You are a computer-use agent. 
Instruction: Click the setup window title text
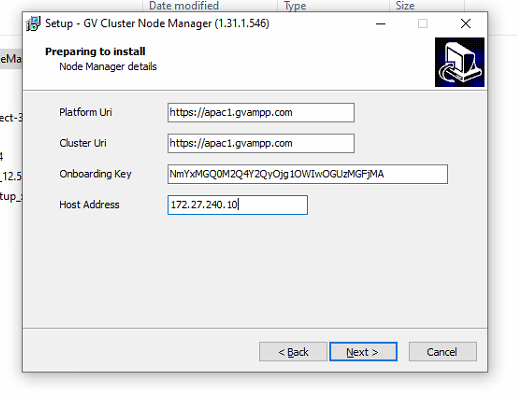[x=157, y=23]
